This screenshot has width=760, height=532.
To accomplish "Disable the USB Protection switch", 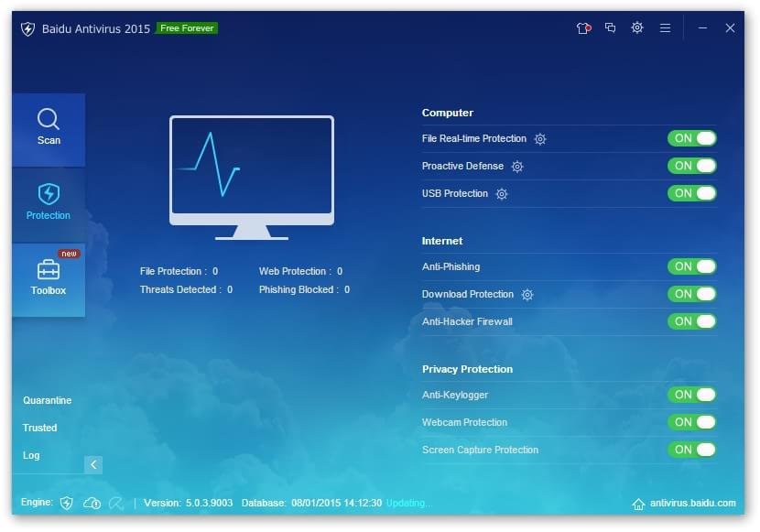I will (691, 194).
